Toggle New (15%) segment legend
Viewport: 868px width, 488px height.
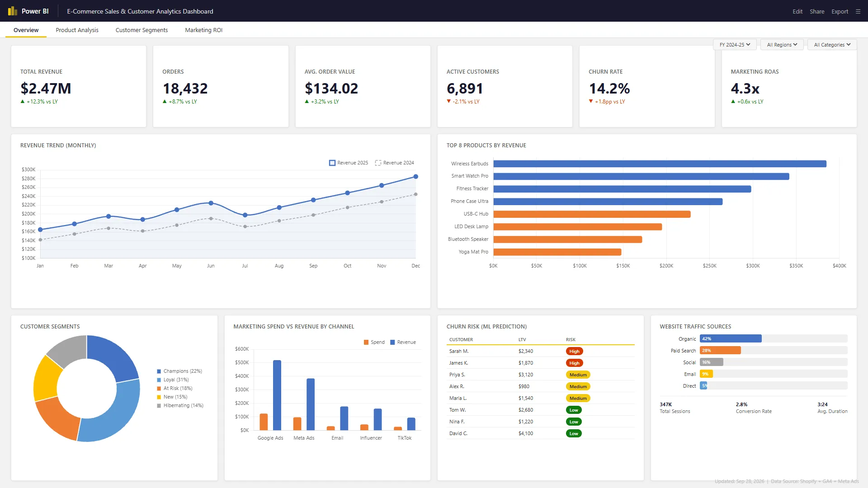[x=172, y=397]
